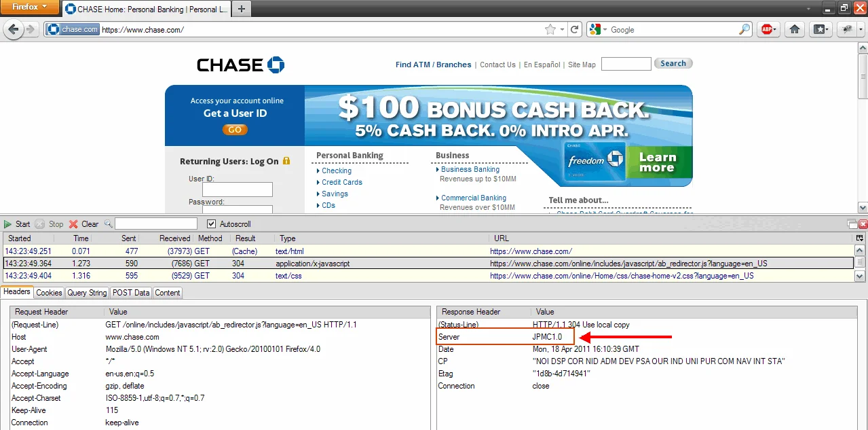Click the padlock icon next to Log On

point(286,161)
